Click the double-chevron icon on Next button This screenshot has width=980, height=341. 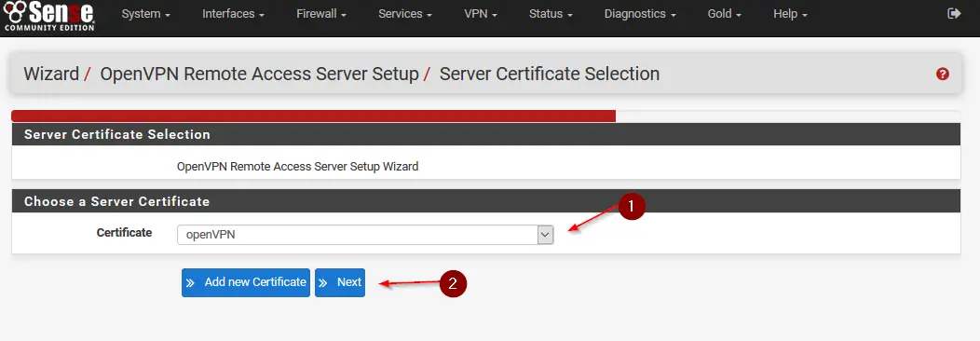(323, 283)
